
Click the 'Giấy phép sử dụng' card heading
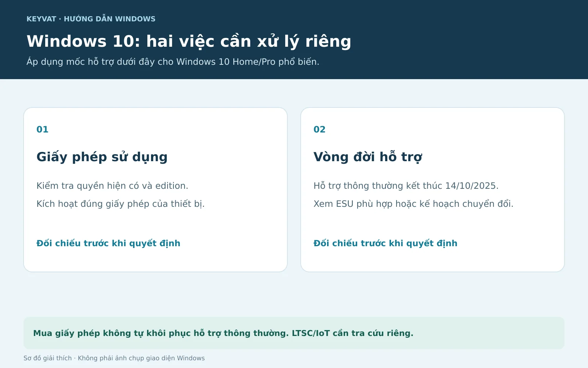[x=102, y=157]
